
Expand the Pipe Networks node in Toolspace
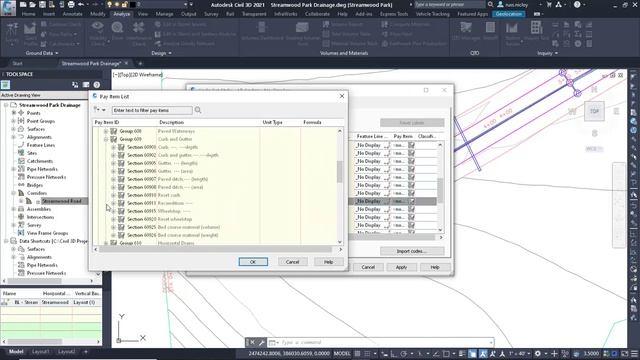[13, 169]
